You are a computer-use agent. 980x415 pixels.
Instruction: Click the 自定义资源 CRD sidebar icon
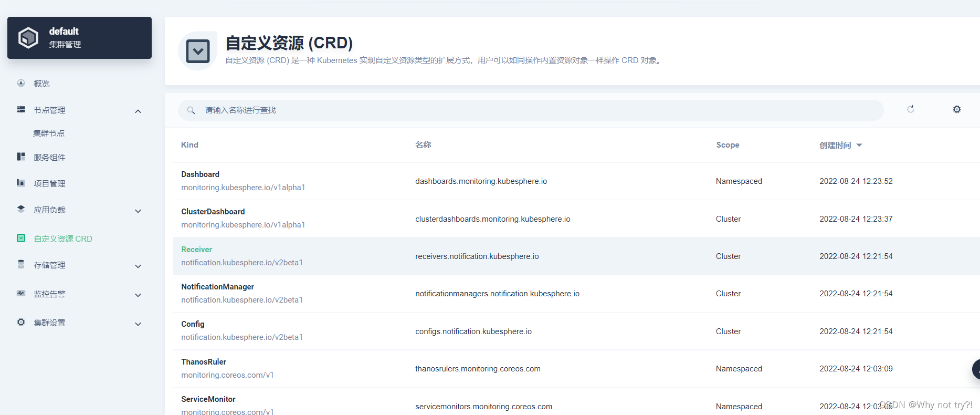(21, 238)
